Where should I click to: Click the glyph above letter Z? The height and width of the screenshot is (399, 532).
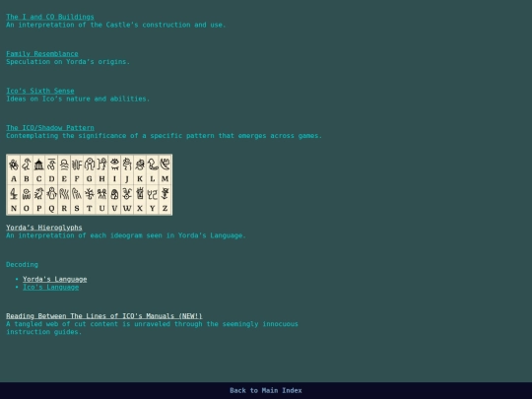coord(165,194)
